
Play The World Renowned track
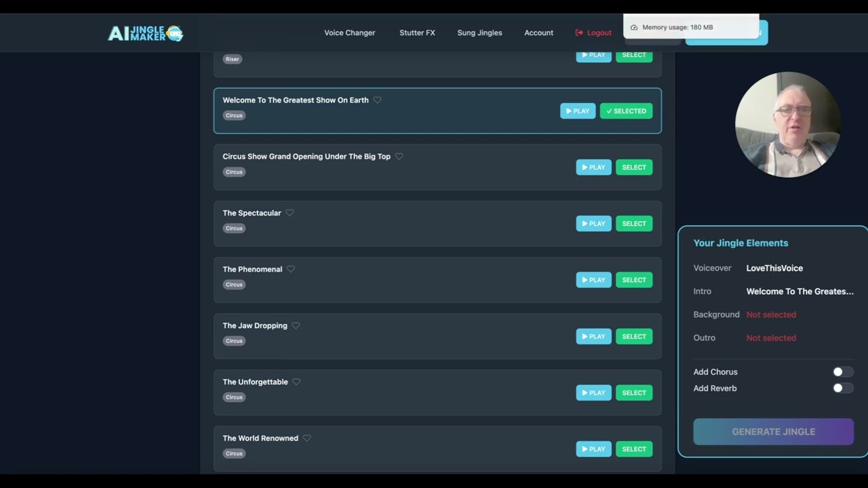[593, 449]
